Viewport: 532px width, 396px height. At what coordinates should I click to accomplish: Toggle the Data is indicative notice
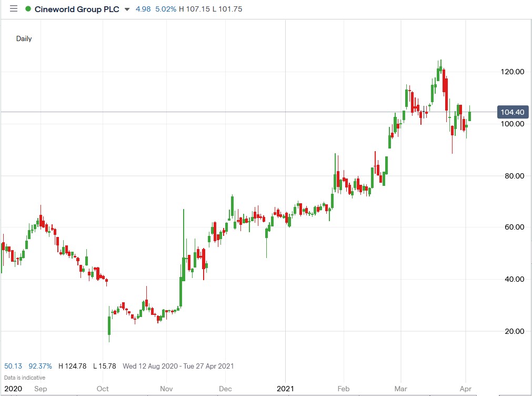click(24, 378)
